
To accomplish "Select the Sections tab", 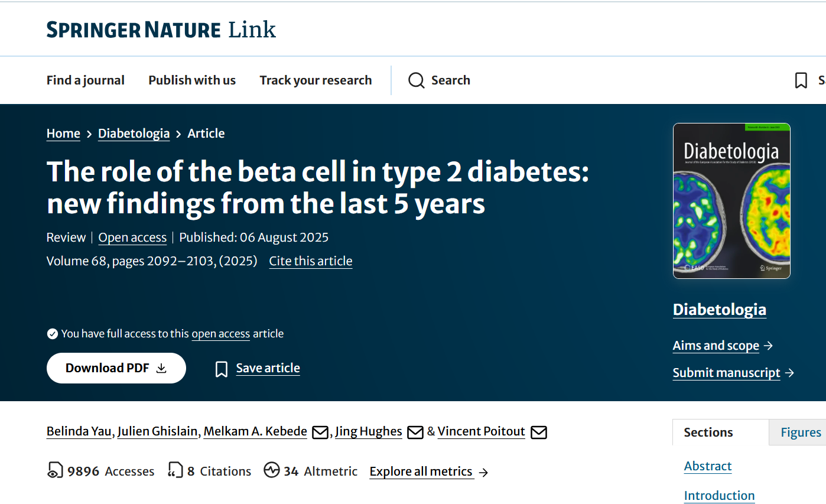I will pyautogui.click(x=708, y=433).
